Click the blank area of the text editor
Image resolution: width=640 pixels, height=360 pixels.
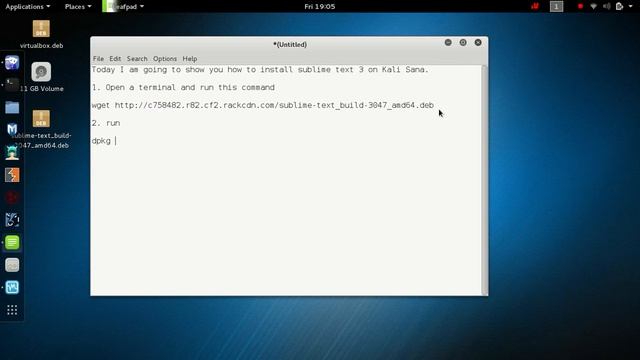[x=286, y=220]
